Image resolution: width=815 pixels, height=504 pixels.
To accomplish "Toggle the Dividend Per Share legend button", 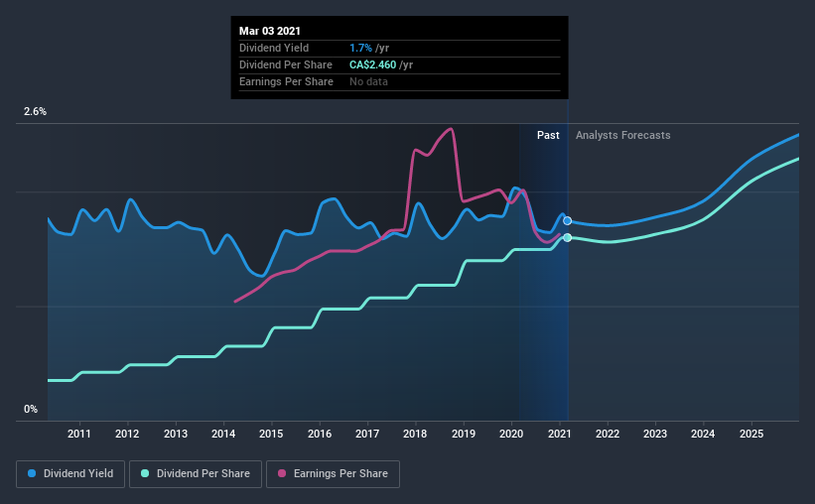I will (x=196, y=474).
